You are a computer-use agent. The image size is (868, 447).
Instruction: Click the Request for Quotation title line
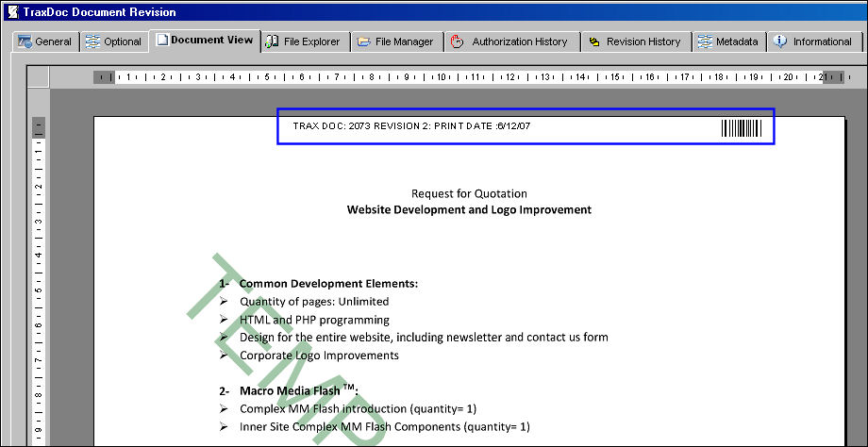tap(469, 193)
